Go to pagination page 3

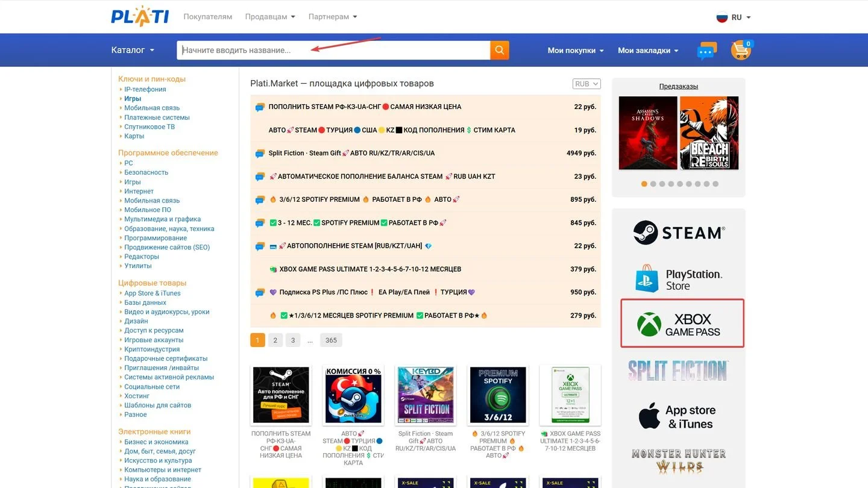pos(293,340)
